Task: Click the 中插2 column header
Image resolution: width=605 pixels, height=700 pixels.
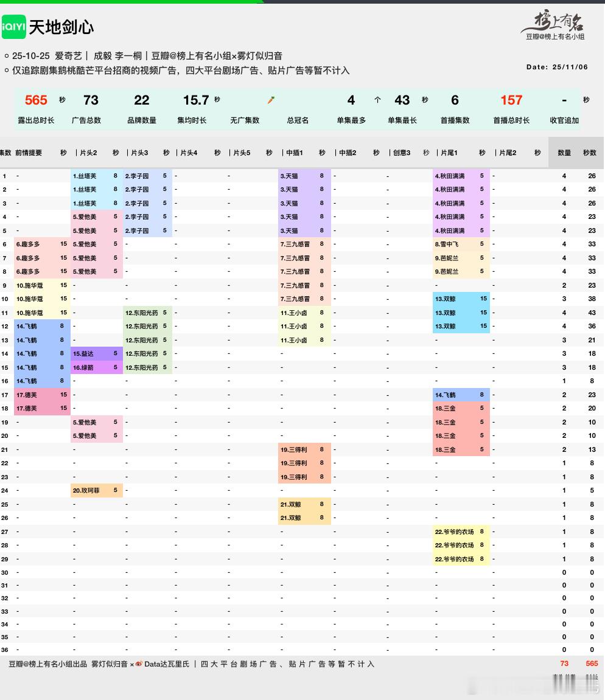Action: coord(348,153)
